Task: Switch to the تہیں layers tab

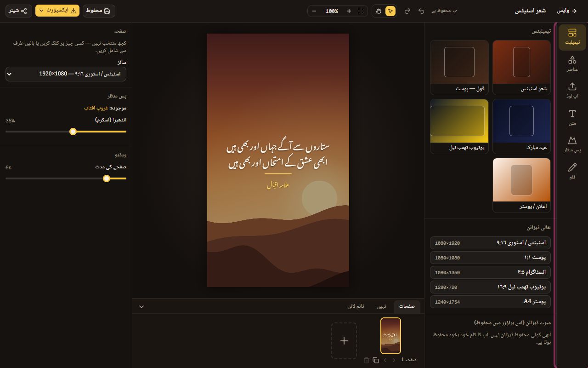Action: pyautogui.click(x=382, y=306)
